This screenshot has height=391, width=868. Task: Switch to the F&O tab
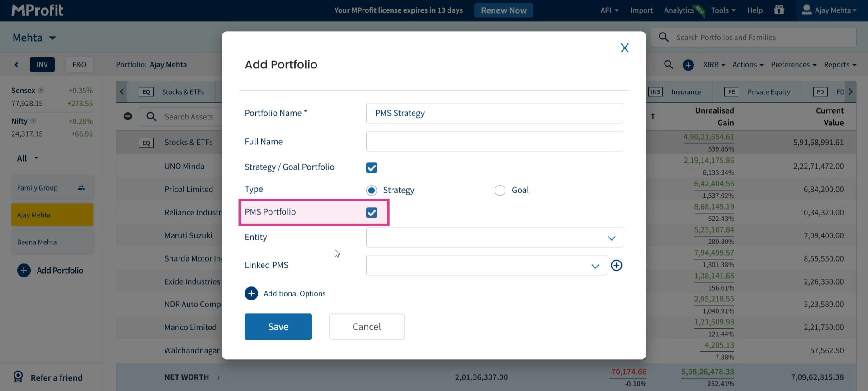pyautogui.click(x=79, y=65)
